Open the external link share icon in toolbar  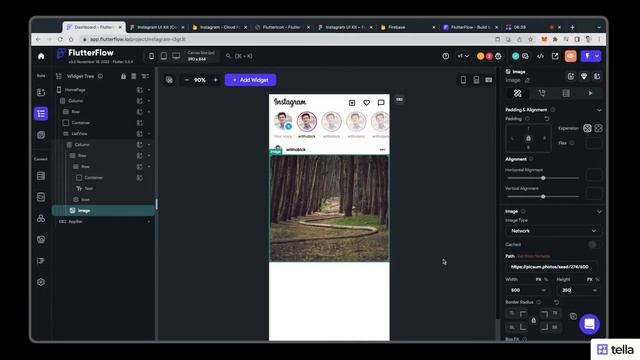click(x=555, y=56)
